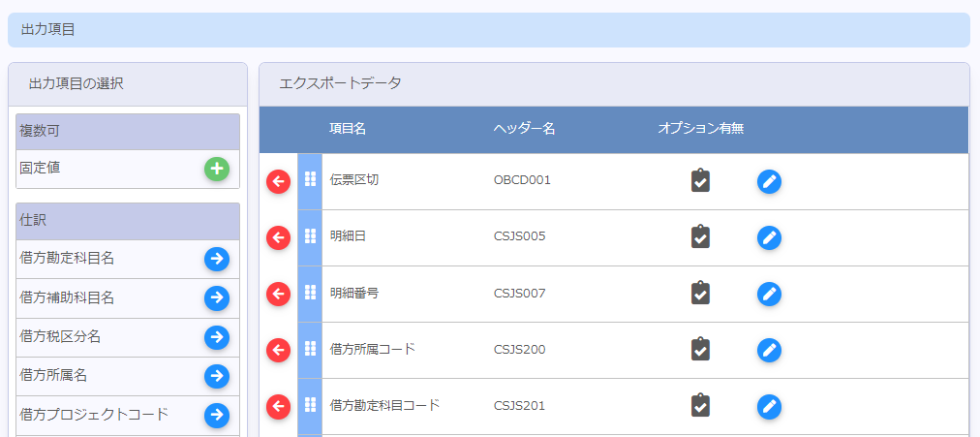Add 借方プロジェクトコード with blue arrow
Viewport: 980px width, 437px height.
(x=217, y=415)
